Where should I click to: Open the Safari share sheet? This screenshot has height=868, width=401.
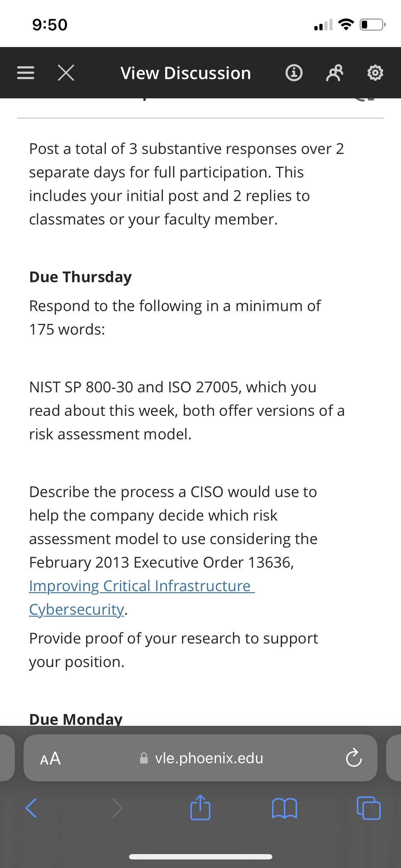(200, 807)
